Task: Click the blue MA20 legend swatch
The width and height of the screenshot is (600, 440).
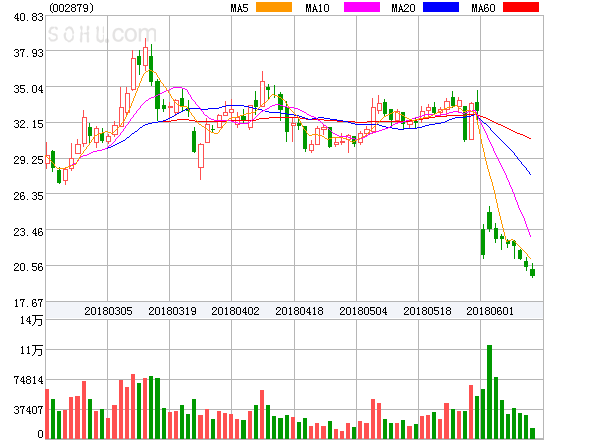Action: tap(441, 7)
